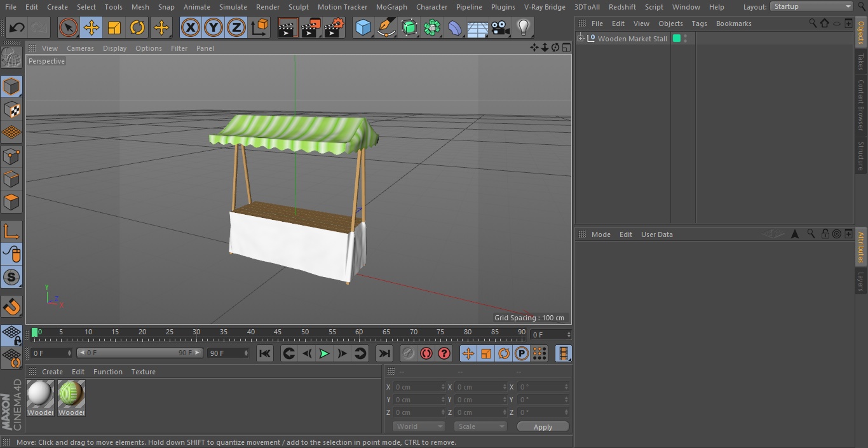The height and width of the screenshot is (448, 868).
Task: Click frame 45 on the timeline ruler
Action: [x=278, y=332]
